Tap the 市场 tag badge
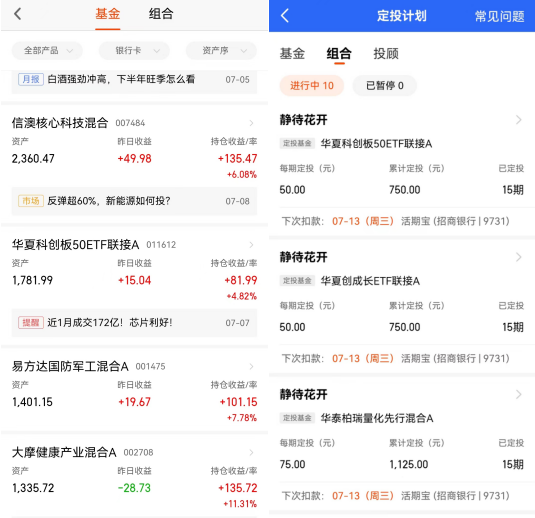This screenshot has height=518, width=535. click(31, 201)
